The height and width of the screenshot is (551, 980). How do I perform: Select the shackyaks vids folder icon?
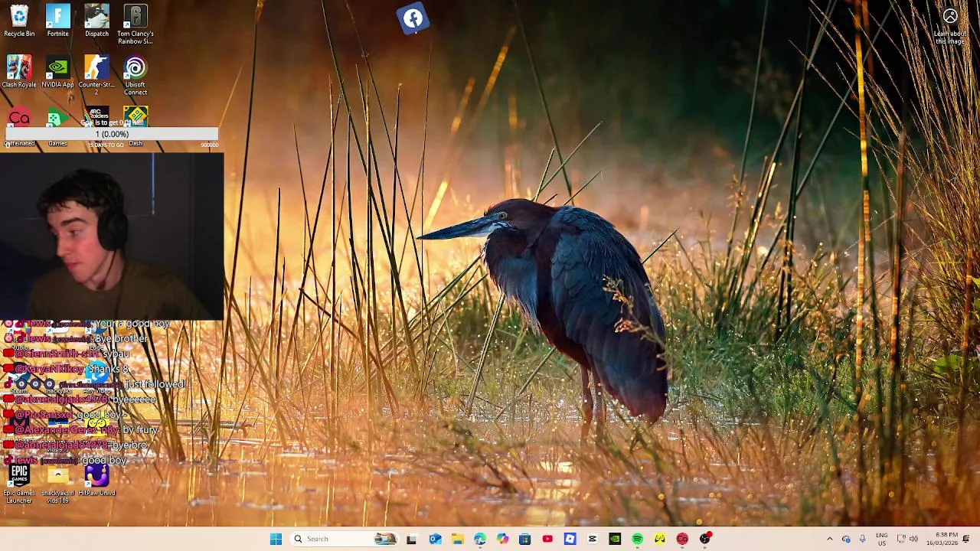click(x=57, y=484)
